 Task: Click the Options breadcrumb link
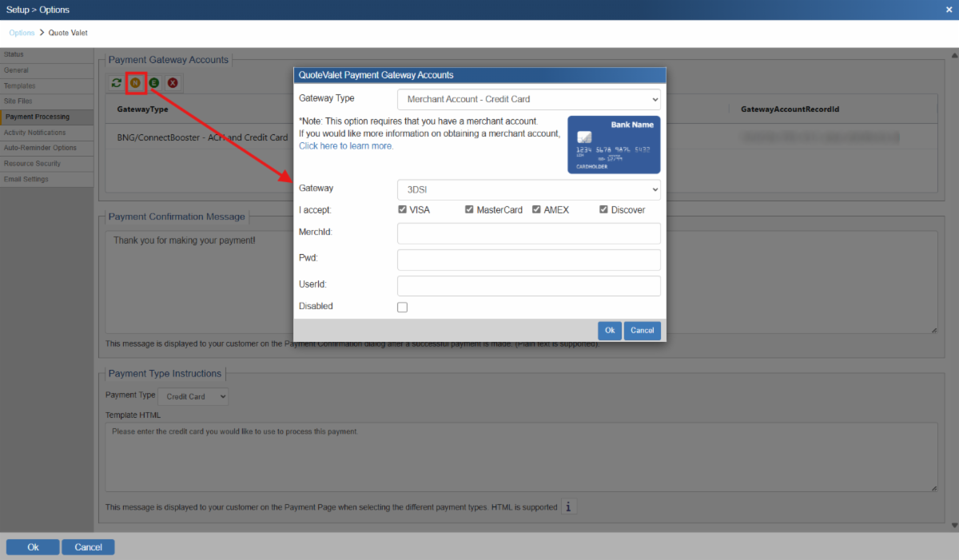[x=22, y=33]
